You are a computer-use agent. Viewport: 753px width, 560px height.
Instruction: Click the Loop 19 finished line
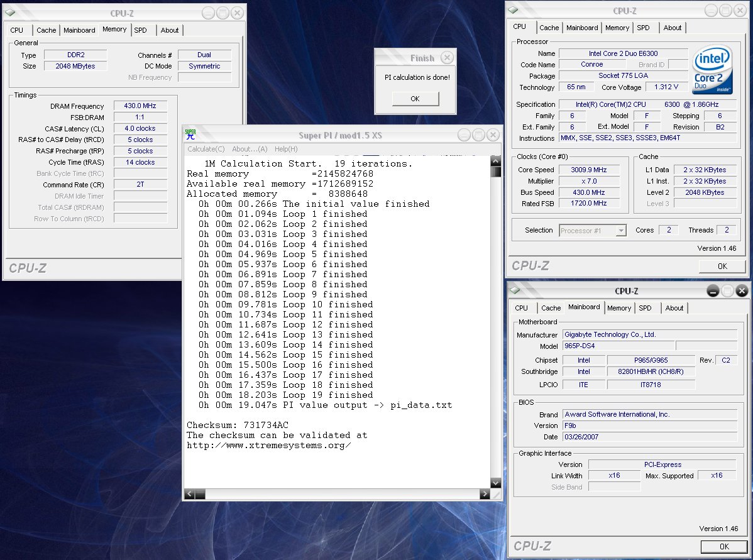(286, 395)
